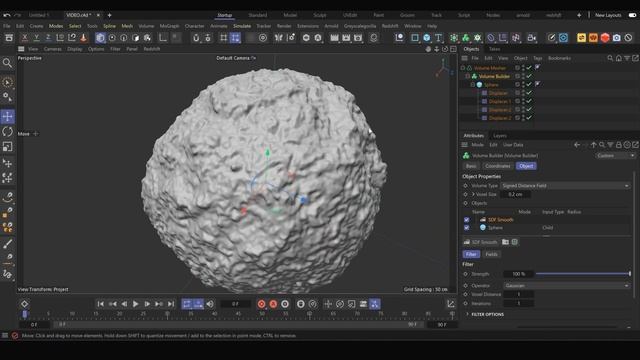
Task: Click Record Active Objects red button
Action: (x=261, y=304)
